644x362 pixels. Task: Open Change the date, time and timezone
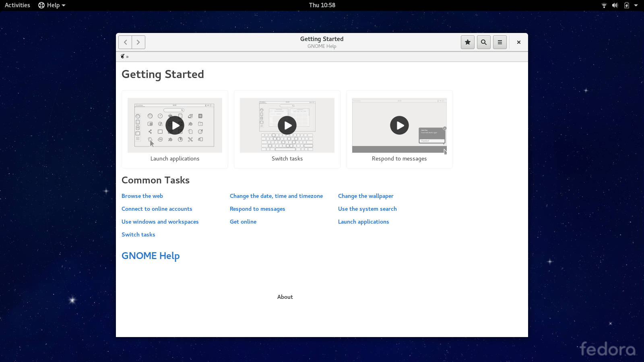[276, 196]
